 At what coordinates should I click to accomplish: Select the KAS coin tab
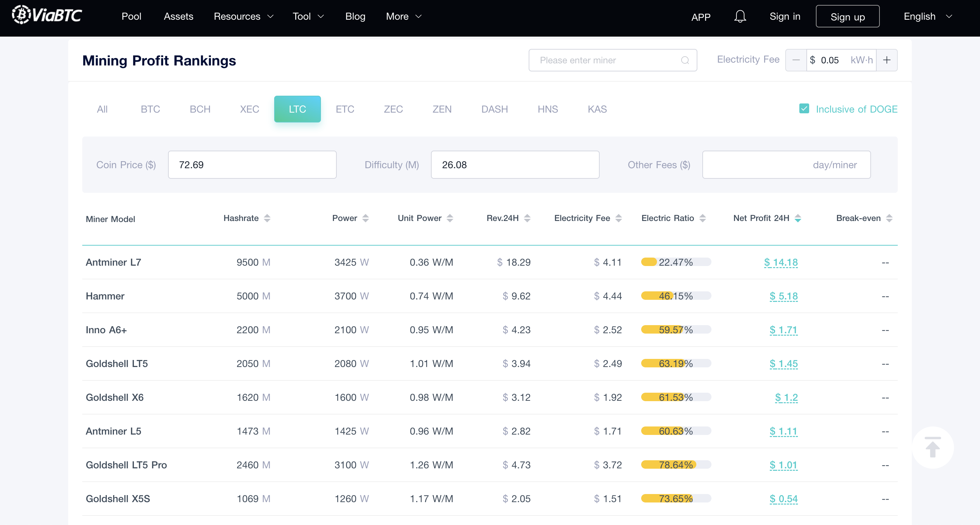(x=597, y=109)
